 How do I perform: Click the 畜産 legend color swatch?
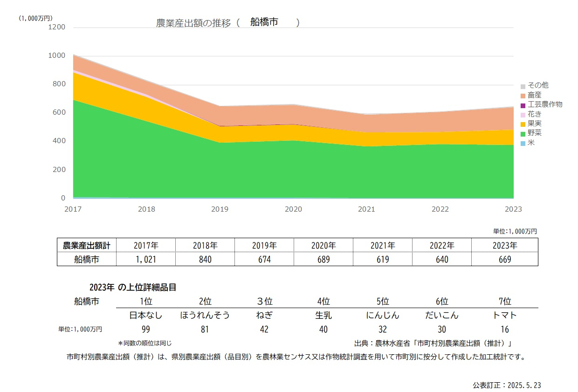(523, 96)
